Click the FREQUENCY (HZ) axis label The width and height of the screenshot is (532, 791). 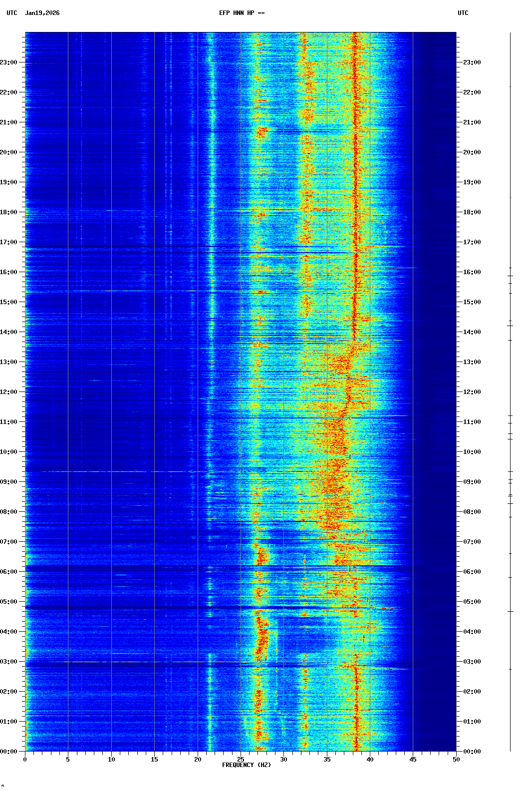coord(247,765)
